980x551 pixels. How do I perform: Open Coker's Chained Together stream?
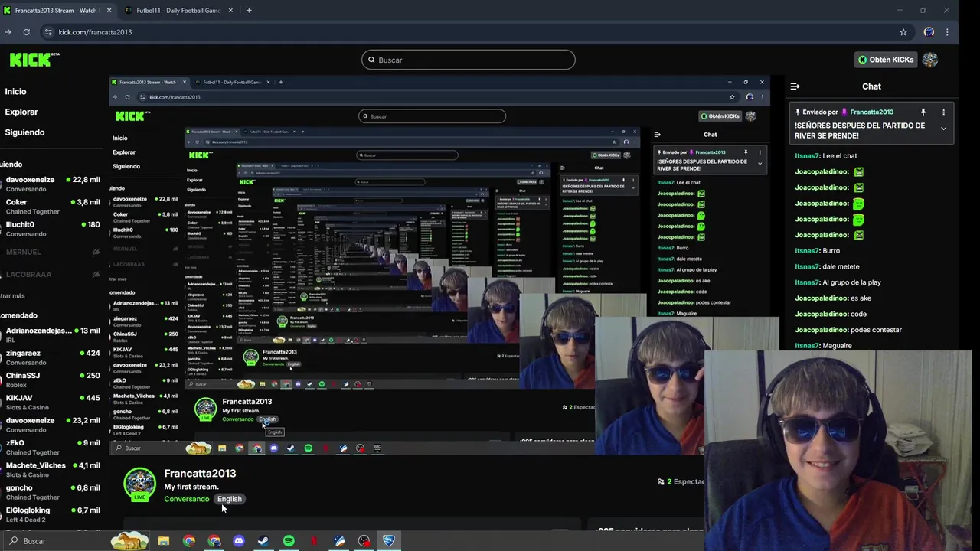(50, 206)
